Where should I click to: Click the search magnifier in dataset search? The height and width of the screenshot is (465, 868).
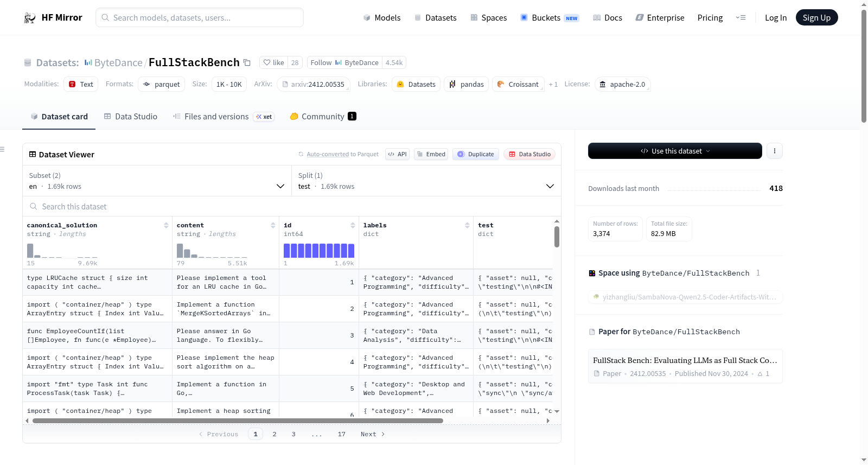tap(34, 206)
